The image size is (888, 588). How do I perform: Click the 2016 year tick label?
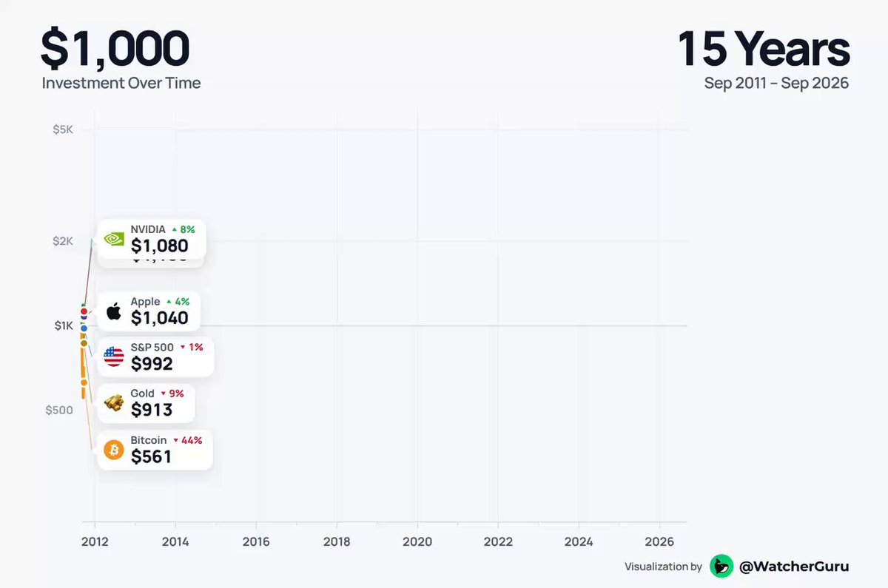[x=256, y=541]
